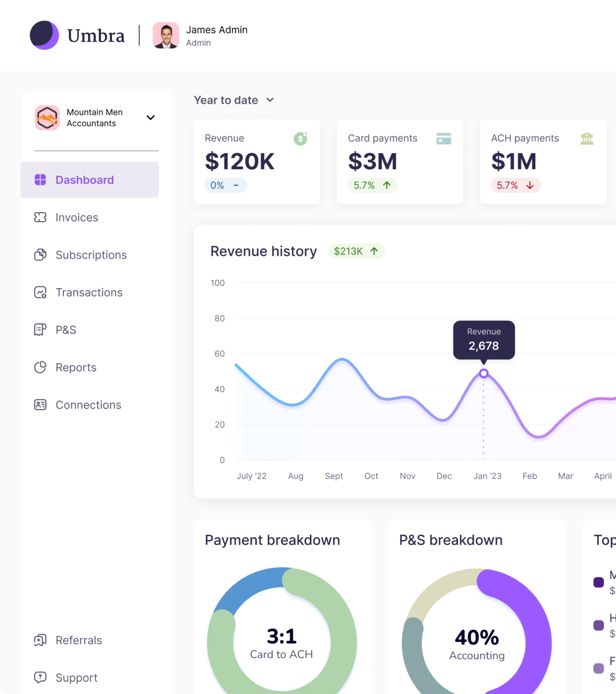Click the 0% revenue change badge
The height and width of the screenshot is (694, 616).
coord(226,185)
